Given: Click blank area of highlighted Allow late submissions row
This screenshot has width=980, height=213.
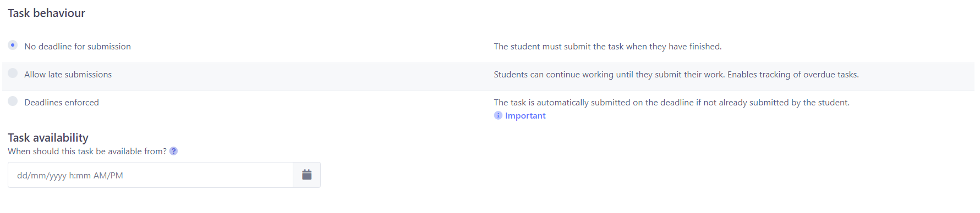Looking at the screenshot, I should click(303, 77).
